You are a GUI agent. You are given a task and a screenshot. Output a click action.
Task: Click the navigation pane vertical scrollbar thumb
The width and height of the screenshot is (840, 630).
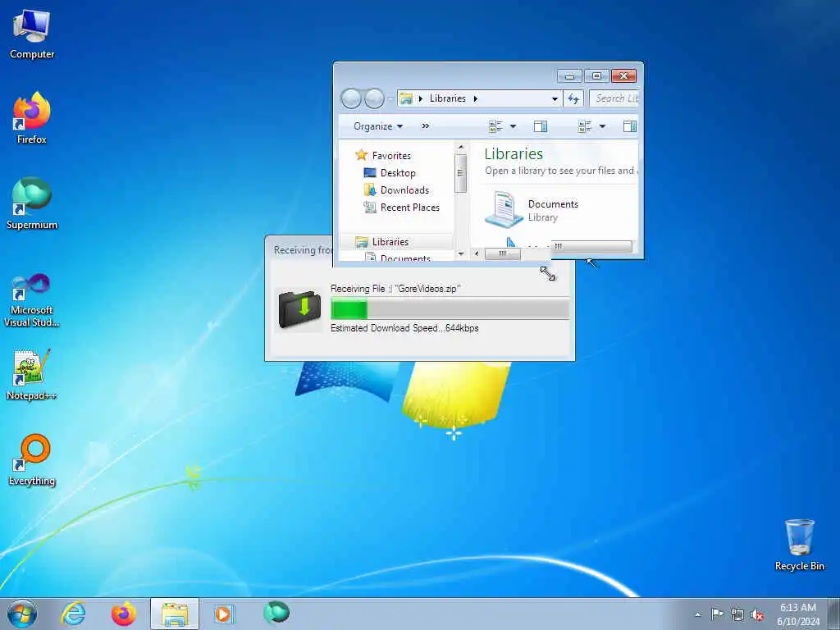point(461,172)
